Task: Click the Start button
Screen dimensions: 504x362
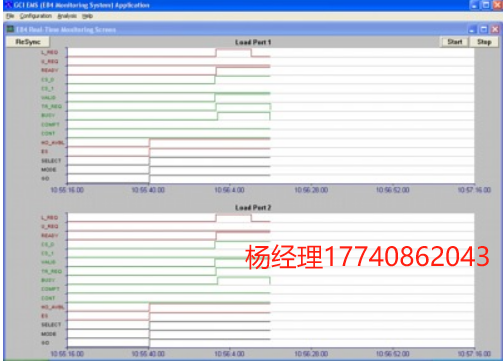Action: click(x=455, y=42)
